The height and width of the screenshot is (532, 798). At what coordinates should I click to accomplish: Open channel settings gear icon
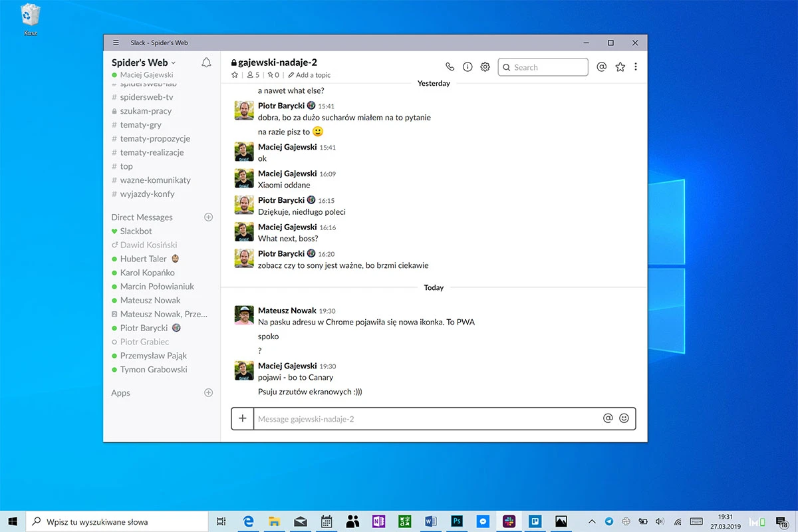pyautogui.click(x=485, y=66)
